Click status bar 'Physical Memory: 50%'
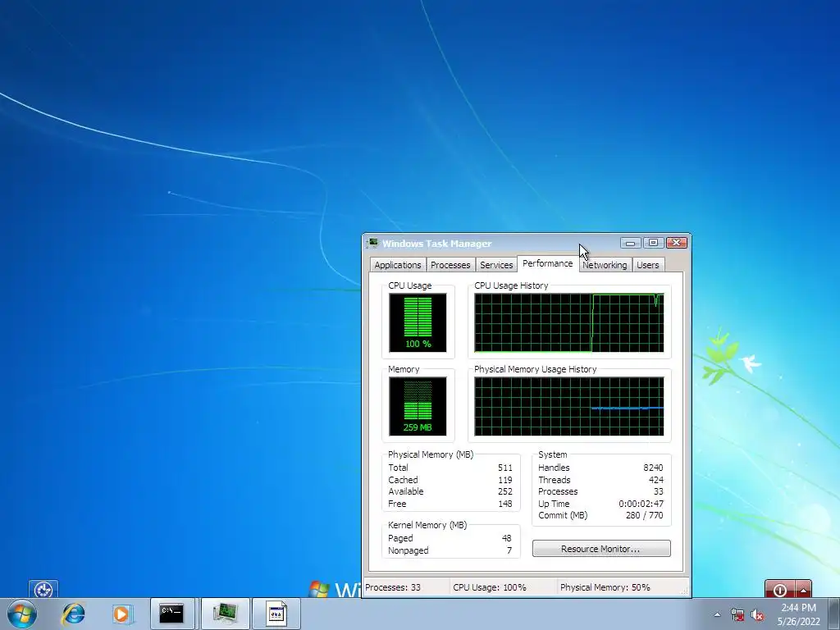 pos(605,587)
